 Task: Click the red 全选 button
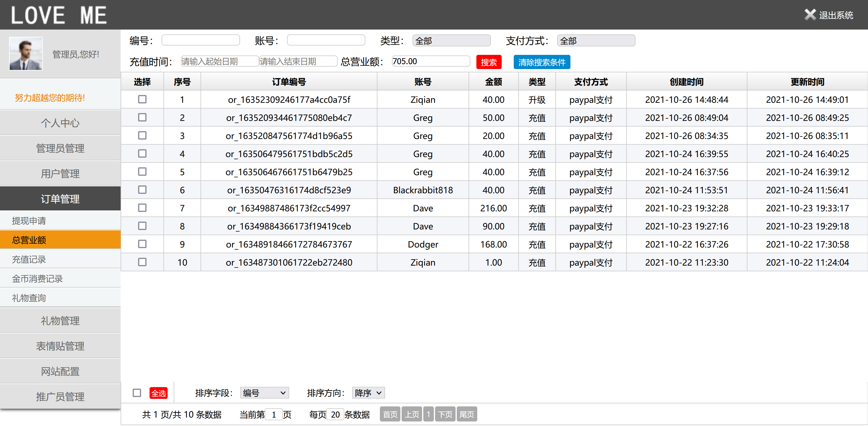[x=158, y=393]
